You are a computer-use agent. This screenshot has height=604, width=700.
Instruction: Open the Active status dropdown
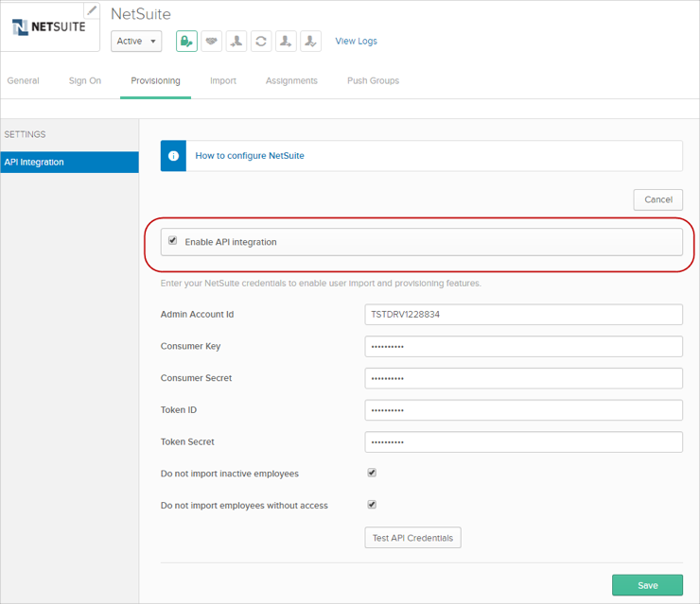point(137,42)
